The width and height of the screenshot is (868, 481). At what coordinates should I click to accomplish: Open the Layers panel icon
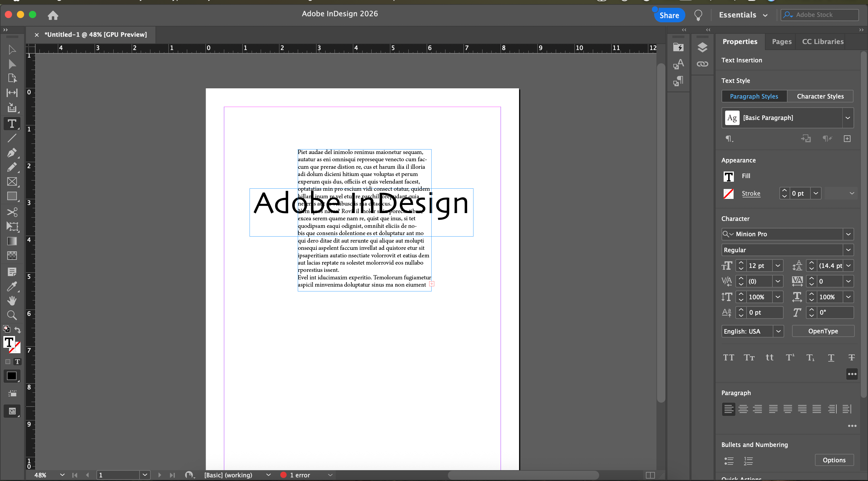click(702, 47)
